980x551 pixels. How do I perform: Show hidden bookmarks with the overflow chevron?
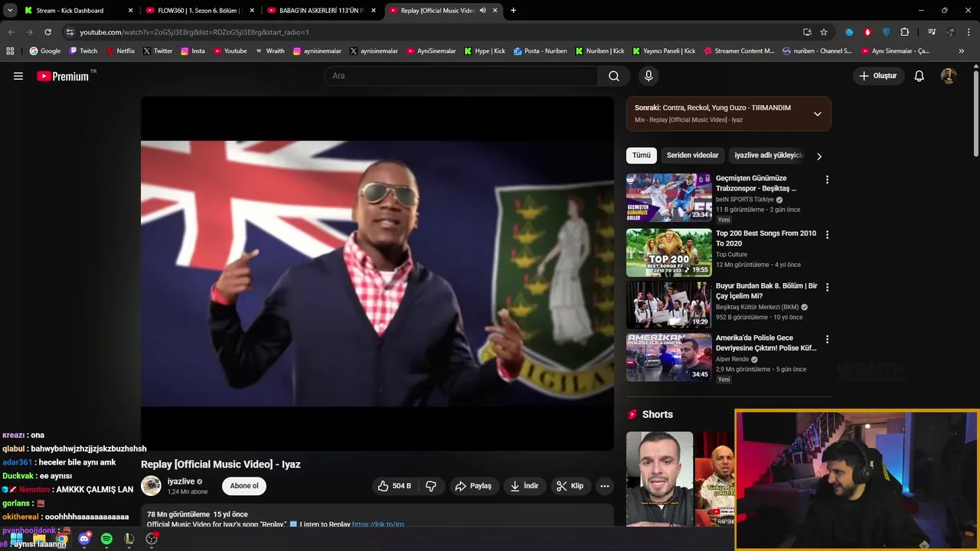tap(962, 51)
